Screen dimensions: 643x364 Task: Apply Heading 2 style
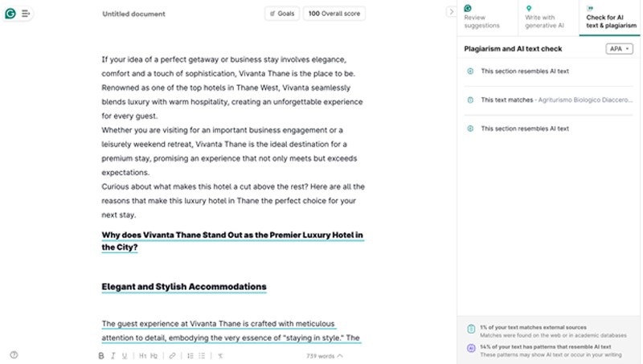pos(154,355)
